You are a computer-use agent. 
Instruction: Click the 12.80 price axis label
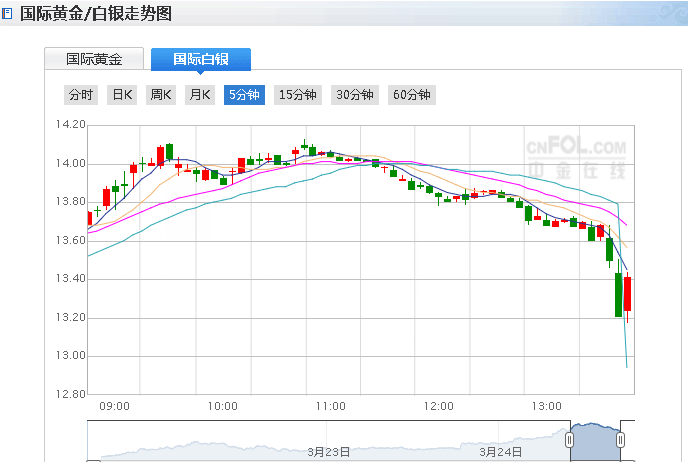click(x=70, y=394)
